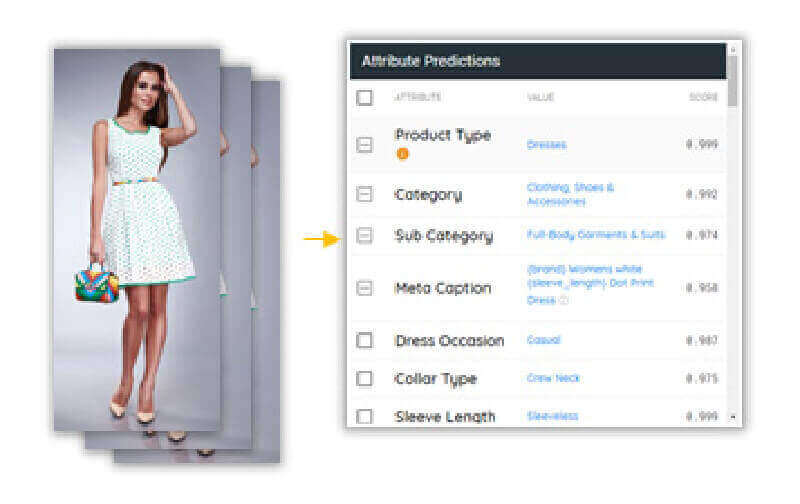Select the front product photo of the woman
800x504 pixels.
pyautogui.click(x=137, y=240)
